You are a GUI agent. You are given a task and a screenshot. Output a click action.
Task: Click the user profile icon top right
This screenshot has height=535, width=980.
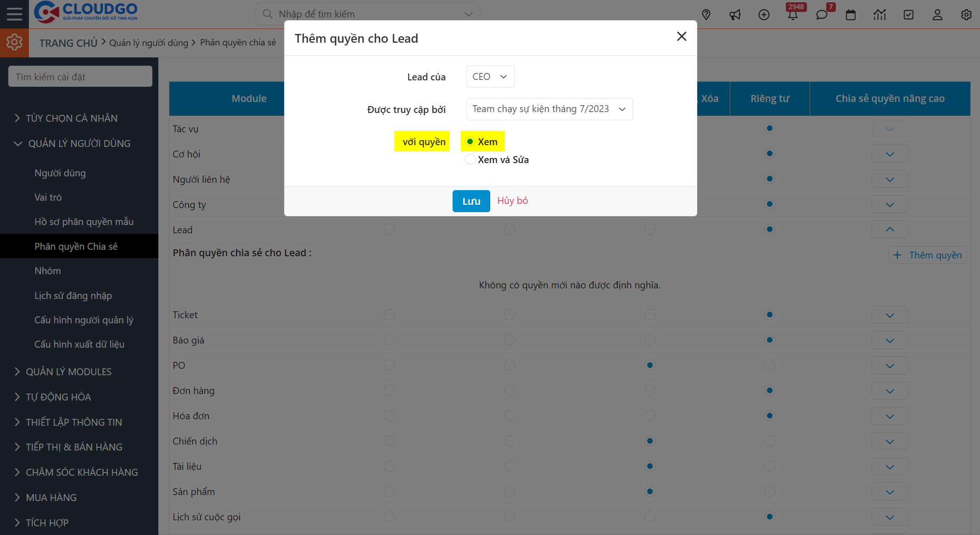coord(937,15)
